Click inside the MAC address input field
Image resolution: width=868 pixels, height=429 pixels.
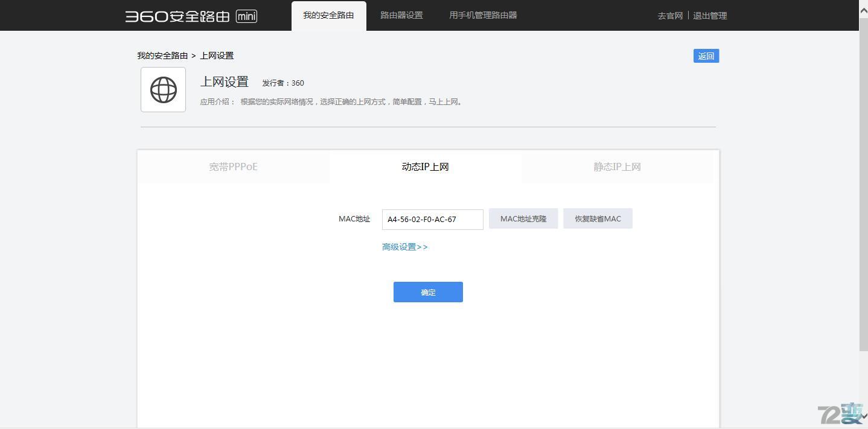coord(432,219)
